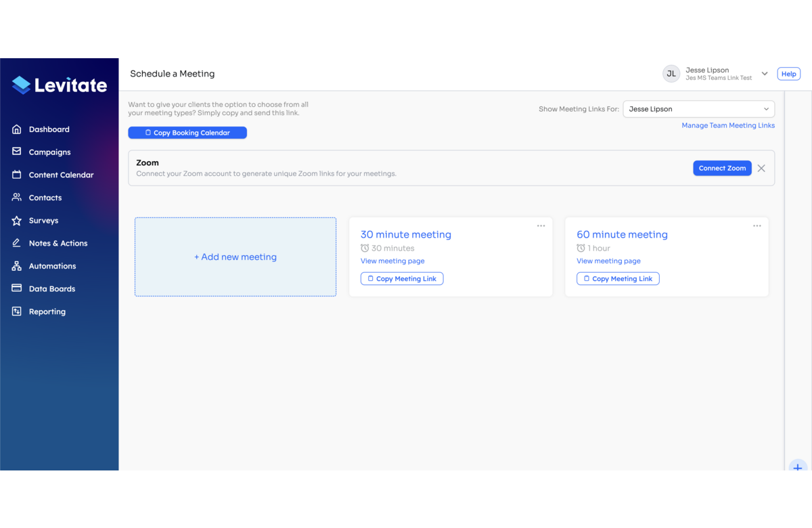This screenshot has width=812, height=528.
Task: Open Reporting section
Action: point(47,311)
